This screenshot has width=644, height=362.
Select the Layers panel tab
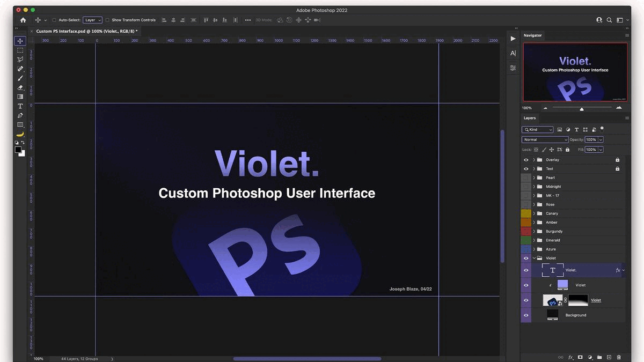530,118
